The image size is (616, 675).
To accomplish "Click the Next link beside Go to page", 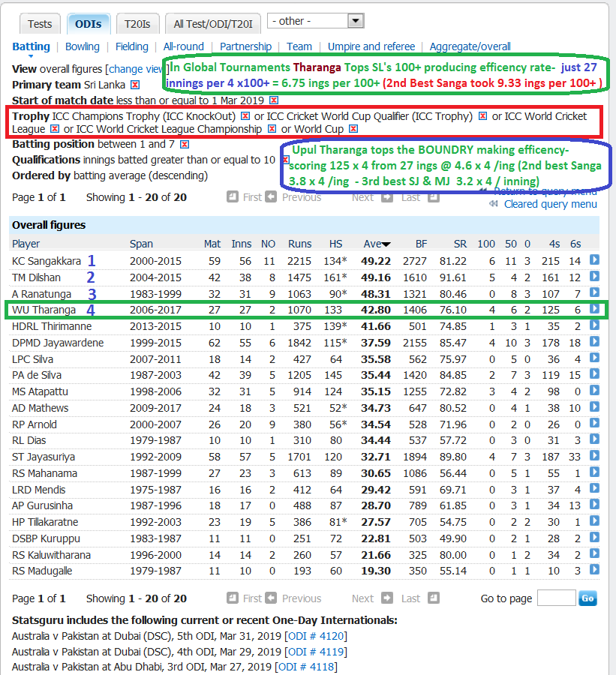I will 362,598.
